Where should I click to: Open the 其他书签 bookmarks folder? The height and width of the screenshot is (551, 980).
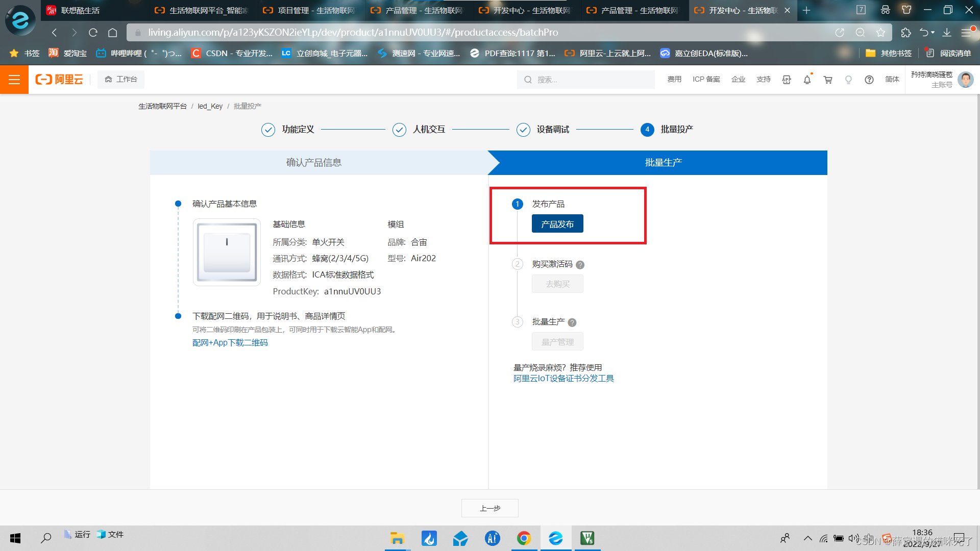pos(889,53)
